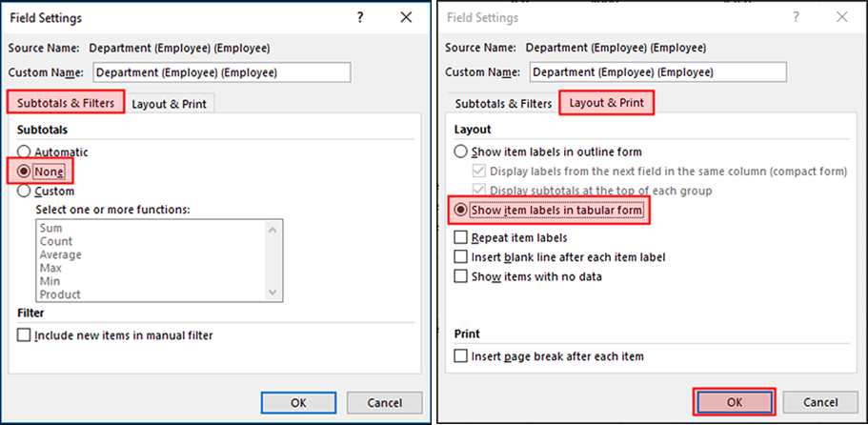Toggle Show items with no data
Screen dimensions: 868x425
pyautogui.click(x=462, y=277)
